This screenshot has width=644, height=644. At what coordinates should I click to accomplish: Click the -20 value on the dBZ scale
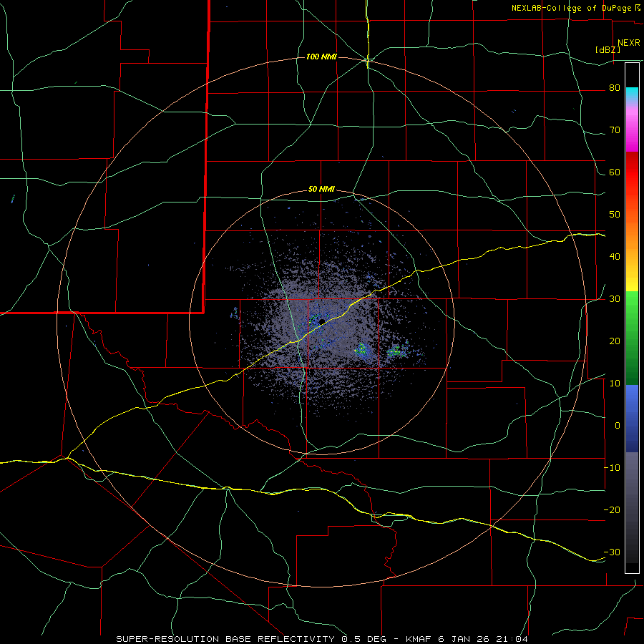tap(613, 510)
